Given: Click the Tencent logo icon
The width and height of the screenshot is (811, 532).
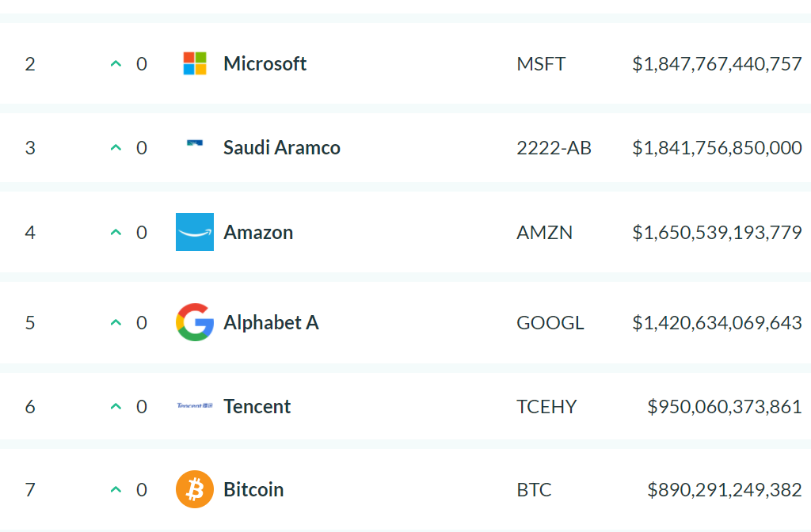Looking at the screenshot, I should (x=195, y=406).
